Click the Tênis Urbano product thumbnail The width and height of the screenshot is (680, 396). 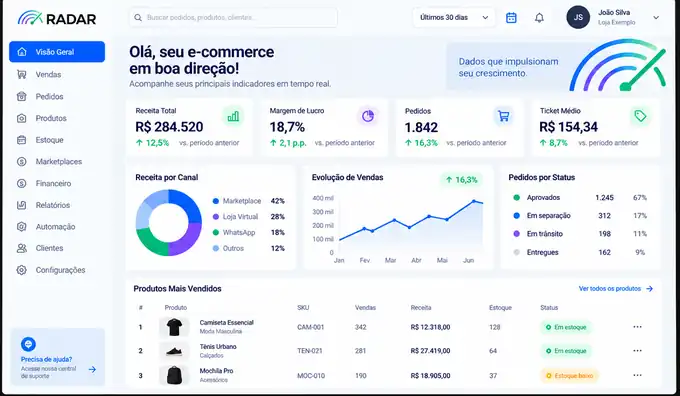tap(174, 351)
